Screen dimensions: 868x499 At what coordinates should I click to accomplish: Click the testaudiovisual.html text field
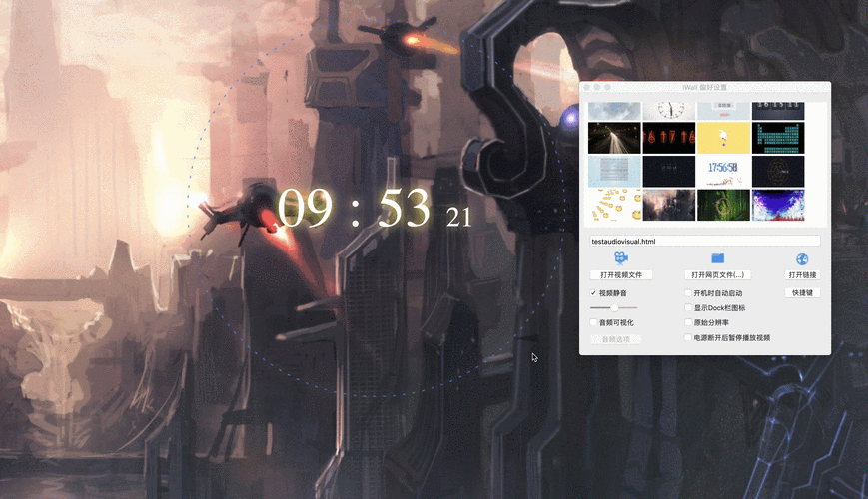coord(704,241)
